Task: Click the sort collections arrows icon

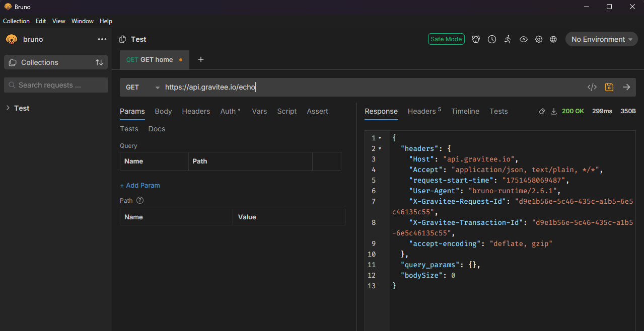Action: click(x=99, y=62)
